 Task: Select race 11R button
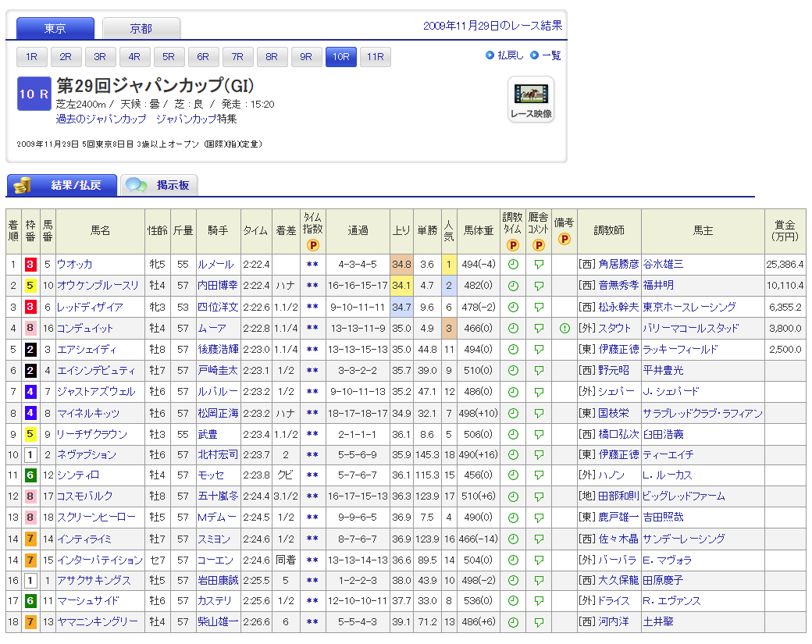tap(375, 57)
